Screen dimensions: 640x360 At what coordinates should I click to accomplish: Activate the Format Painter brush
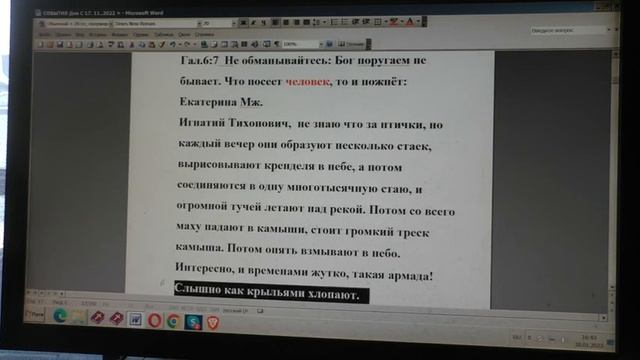162,44
